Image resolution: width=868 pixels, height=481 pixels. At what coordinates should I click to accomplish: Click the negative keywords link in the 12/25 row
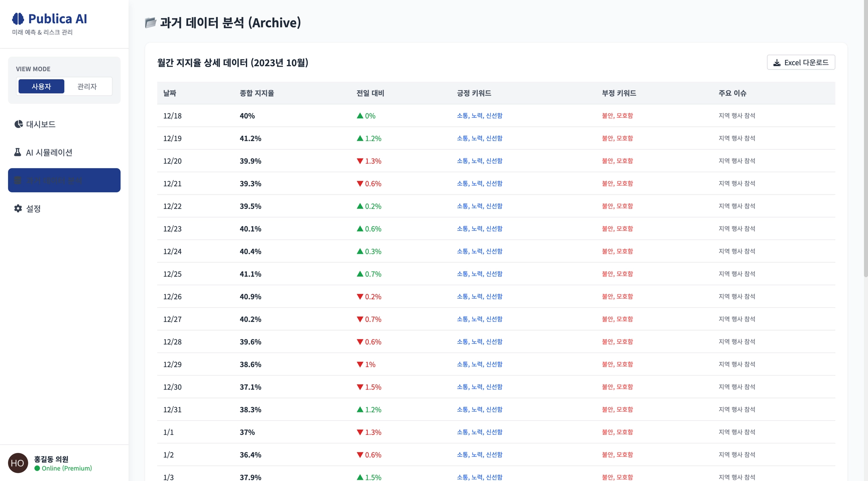(x=617, y=274)
